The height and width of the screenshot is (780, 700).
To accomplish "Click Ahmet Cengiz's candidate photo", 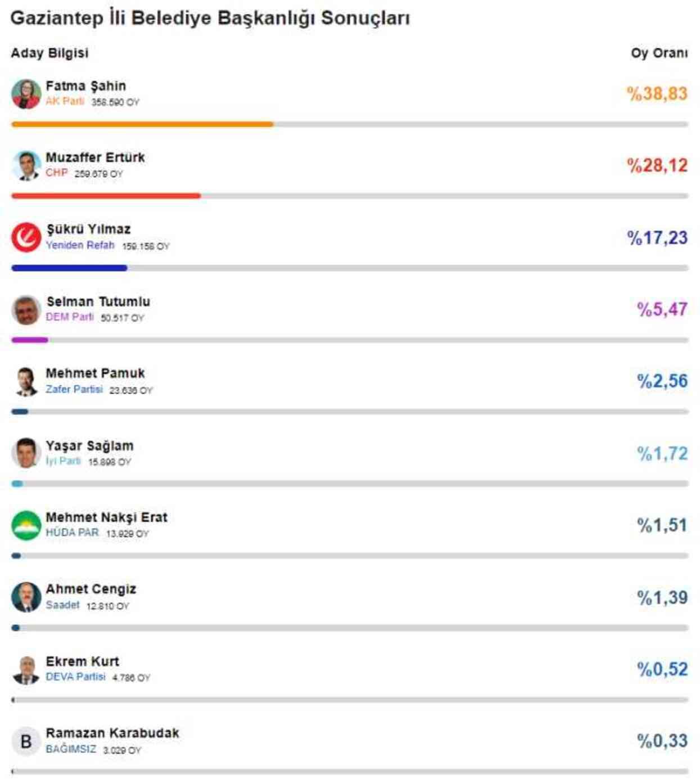I will [26, 597].
